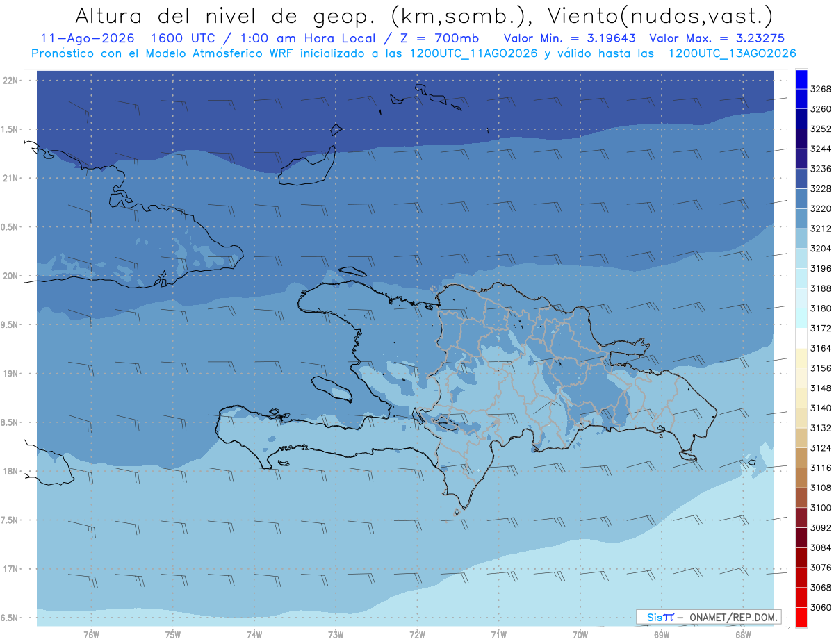The width and height of the screenshot is (834, 644).
Task: Click the legend value 3252
Action: point(820,129)
